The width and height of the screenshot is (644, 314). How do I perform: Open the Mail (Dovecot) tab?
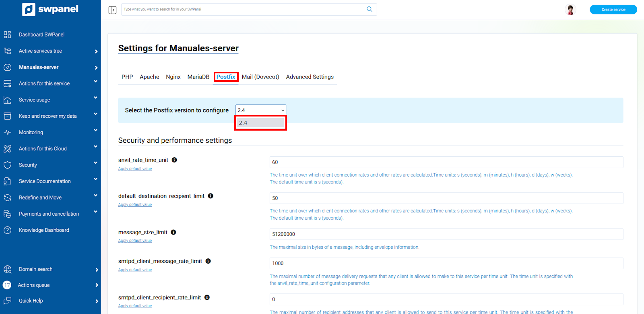click(260, 77)
